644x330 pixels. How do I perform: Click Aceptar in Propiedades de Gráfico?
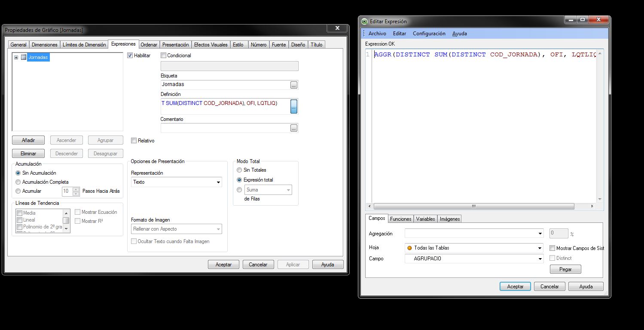coord(223,265)
